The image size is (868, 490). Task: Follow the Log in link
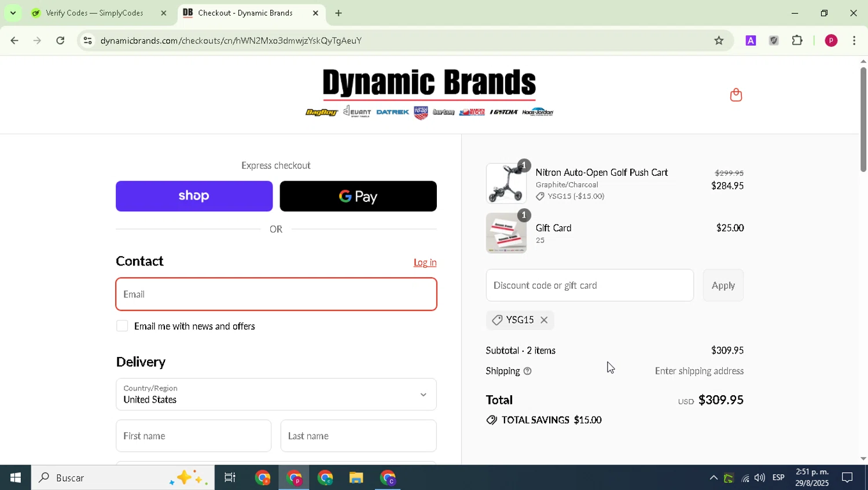tap(425, 263)
